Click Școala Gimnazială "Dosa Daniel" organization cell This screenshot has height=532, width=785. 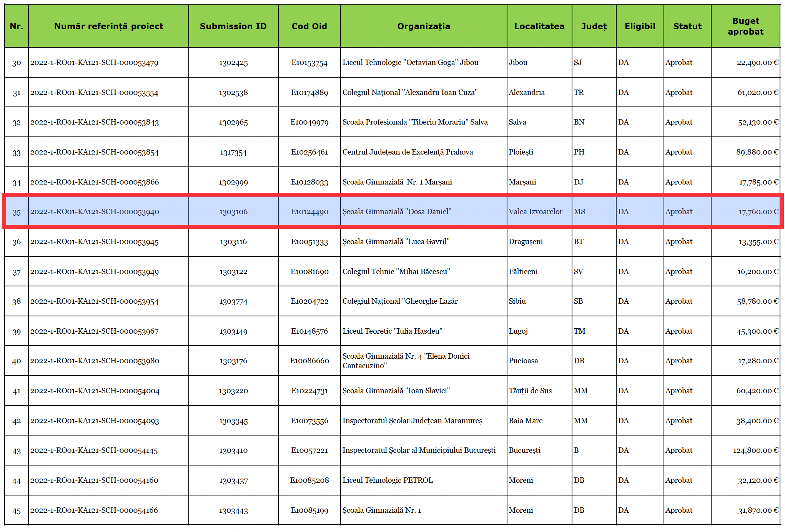point(397,211)
